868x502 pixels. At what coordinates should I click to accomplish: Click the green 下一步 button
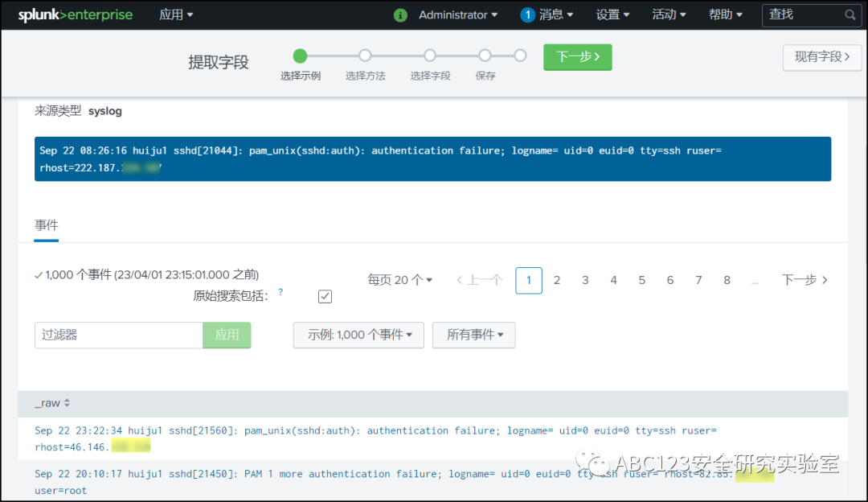577,57
